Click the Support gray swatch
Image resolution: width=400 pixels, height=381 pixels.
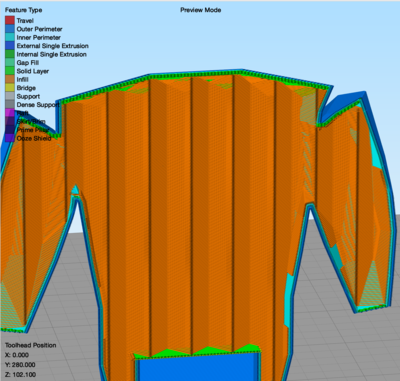click(10, 96)
